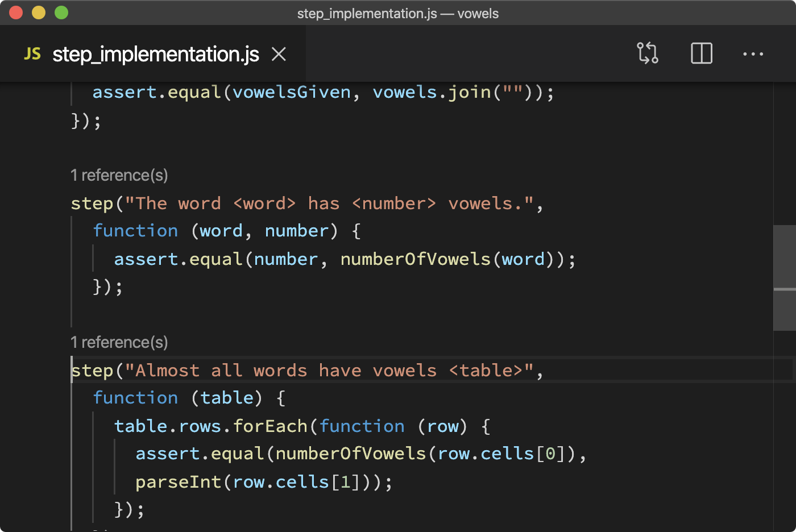The image size is (796, 532).
Task: Click the window title step_implementation.js — vowels
Action: tap(398, 13)
